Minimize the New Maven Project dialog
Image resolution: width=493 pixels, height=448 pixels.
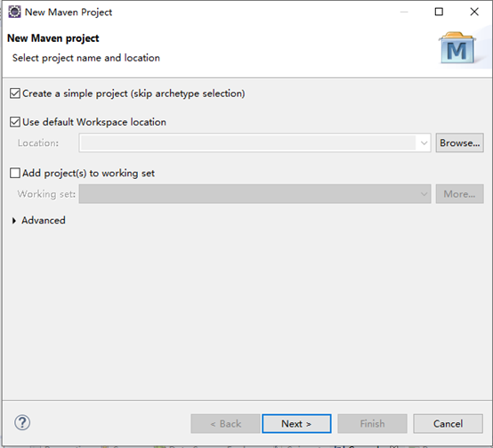pyautogui.click(x=404, y=12)
